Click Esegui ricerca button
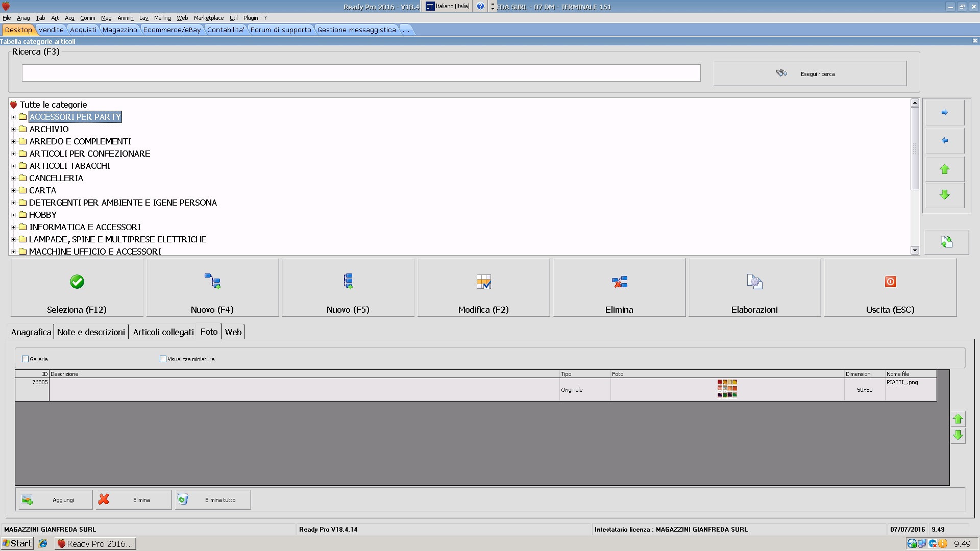This screenshot has width=980, height=551. point(810,74)
